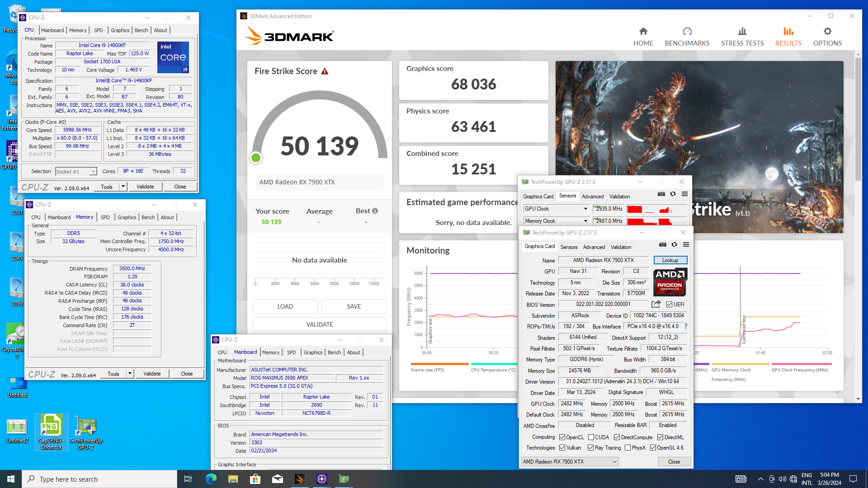This screenshot has height=488, width=868.
Task: Expand Tools dropdown arrow in CPU-Z Memory window
Action: [130, 374]
